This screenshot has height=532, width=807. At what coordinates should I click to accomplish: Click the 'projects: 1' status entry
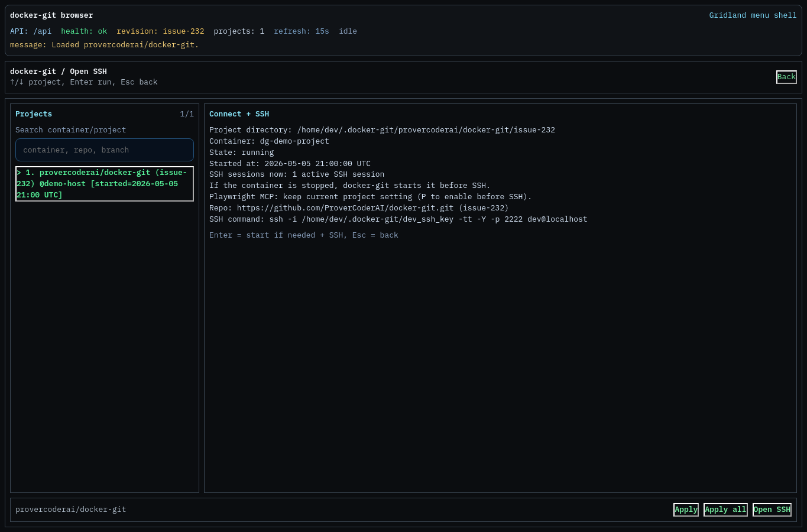(x=239, y=31)
